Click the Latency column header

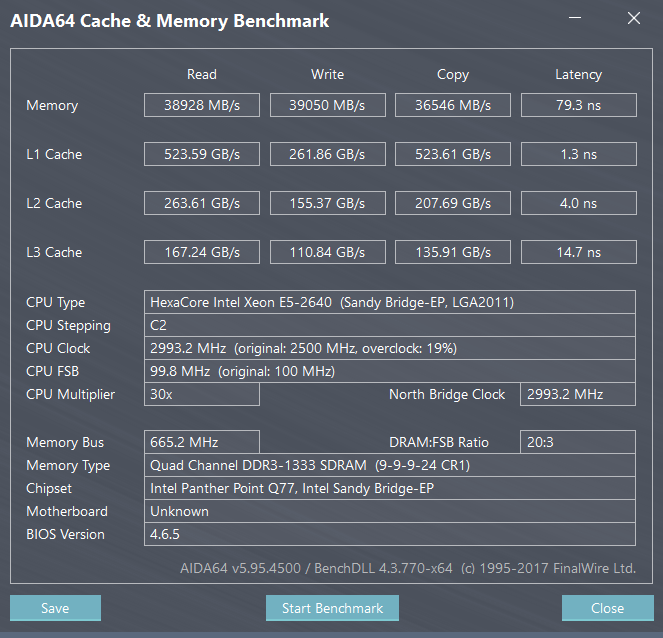[578, 75]
